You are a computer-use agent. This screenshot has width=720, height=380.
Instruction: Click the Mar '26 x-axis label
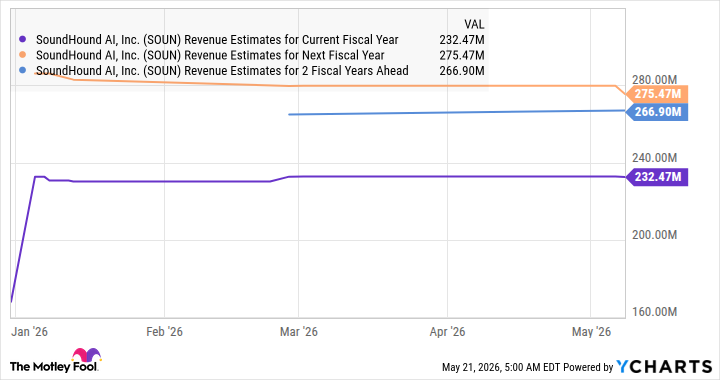[298, 332]
